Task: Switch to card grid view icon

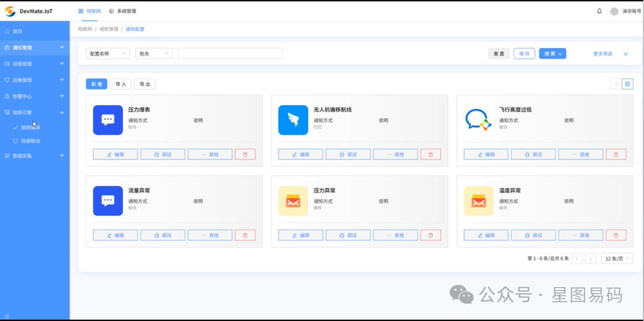Action: tap(627, 84)
